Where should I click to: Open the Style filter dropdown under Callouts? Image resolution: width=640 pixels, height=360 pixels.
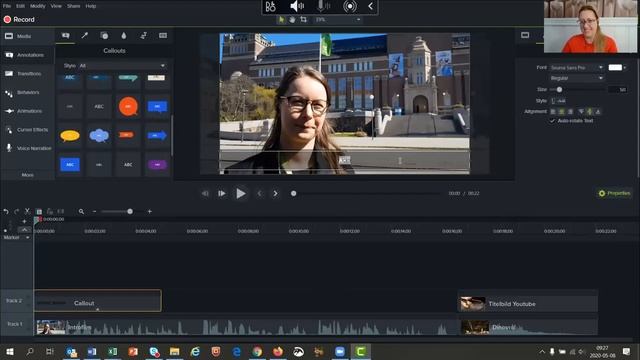click(x=122, y=66)
